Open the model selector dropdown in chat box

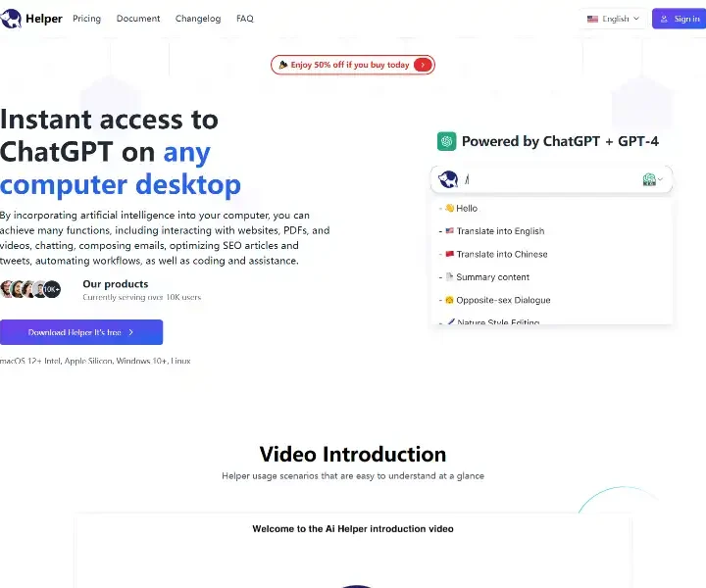coord(652,179)
